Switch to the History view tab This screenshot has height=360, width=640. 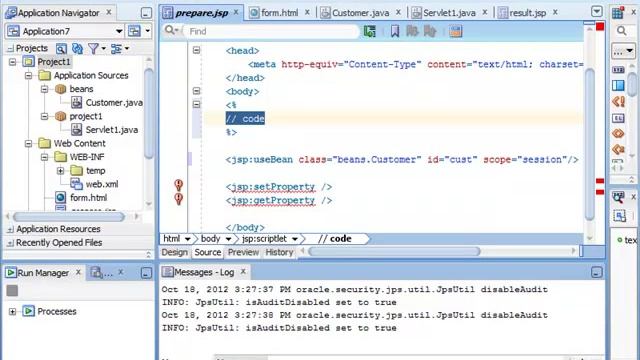(x=279, y=252)
